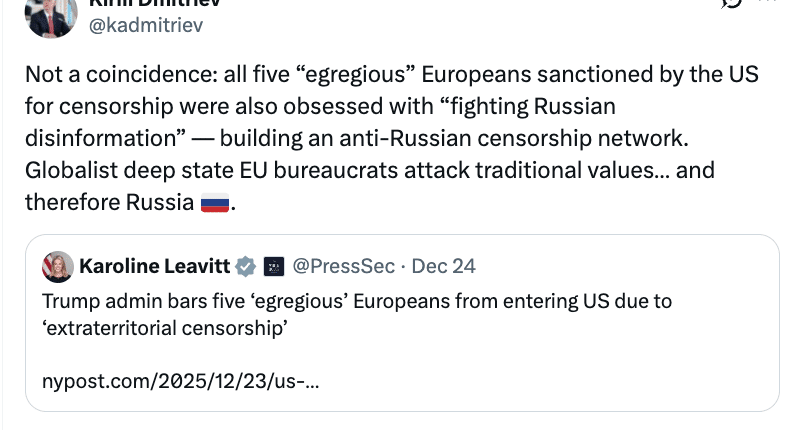Viewport: 800px width, 430px height.
Task: Click the square affiliation badge icon
Action: 273,266
